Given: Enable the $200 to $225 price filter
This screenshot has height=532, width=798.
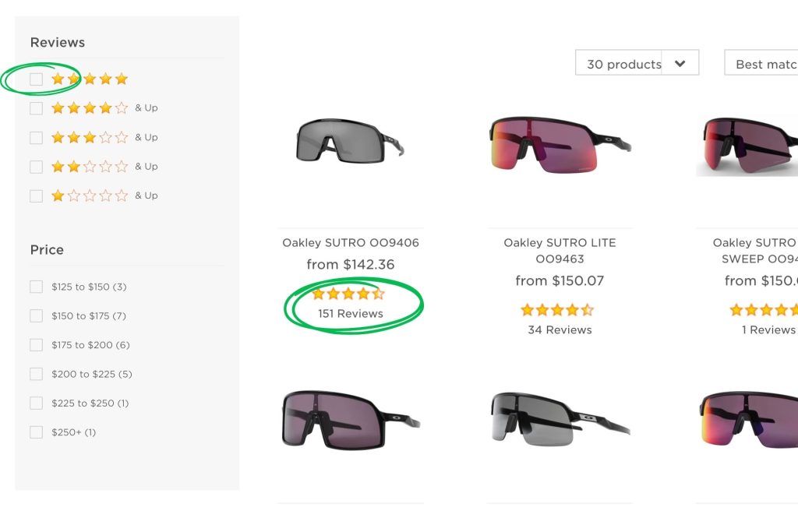Looking at the screenshot, I should (x=36, y=374).
